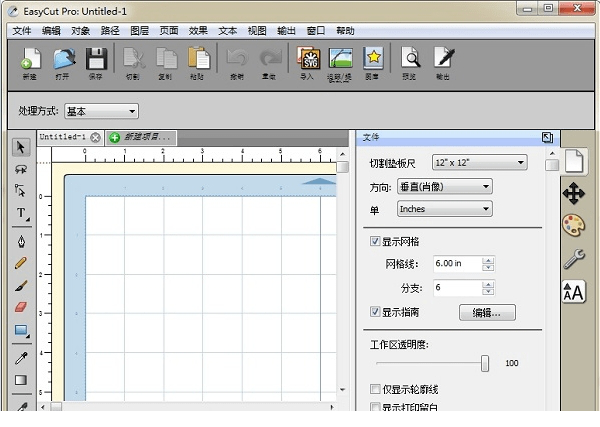
Task: Open the AA text panel icon
Action: tap(574, 292)
